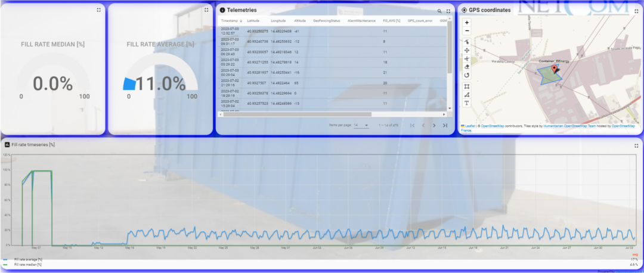Select the eraser remove layers tool
The height and width of the screenshot is (273, 644).
tap(466, 67)
